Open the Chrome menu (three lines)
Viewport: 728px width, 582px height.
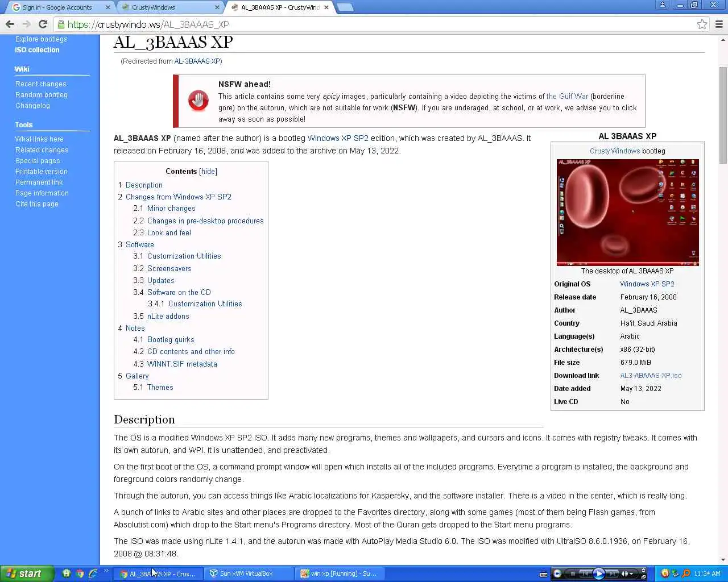[x=719, y=24]
